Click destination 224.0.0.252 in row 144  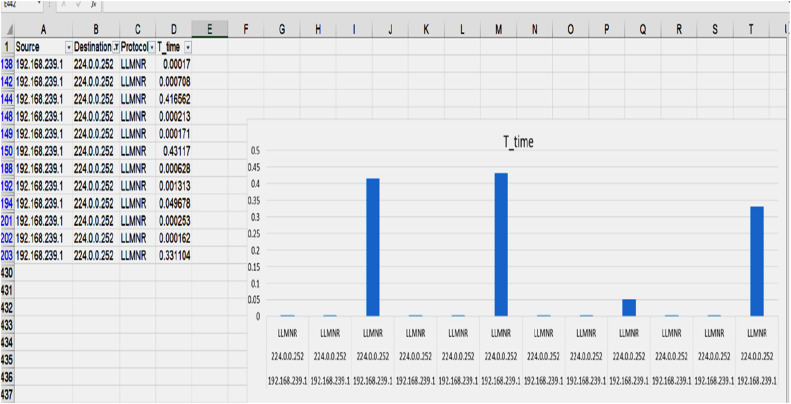96,98
